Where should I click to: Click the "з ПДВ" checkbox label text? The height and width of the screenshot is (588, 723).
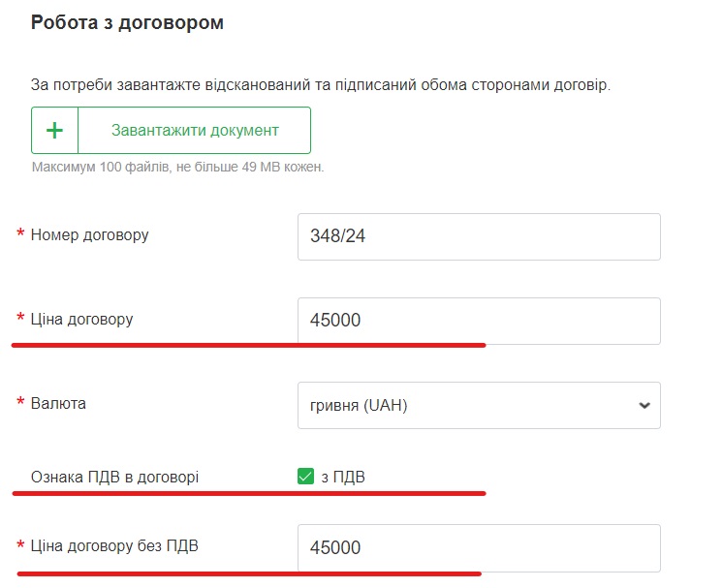click(343, 477)
